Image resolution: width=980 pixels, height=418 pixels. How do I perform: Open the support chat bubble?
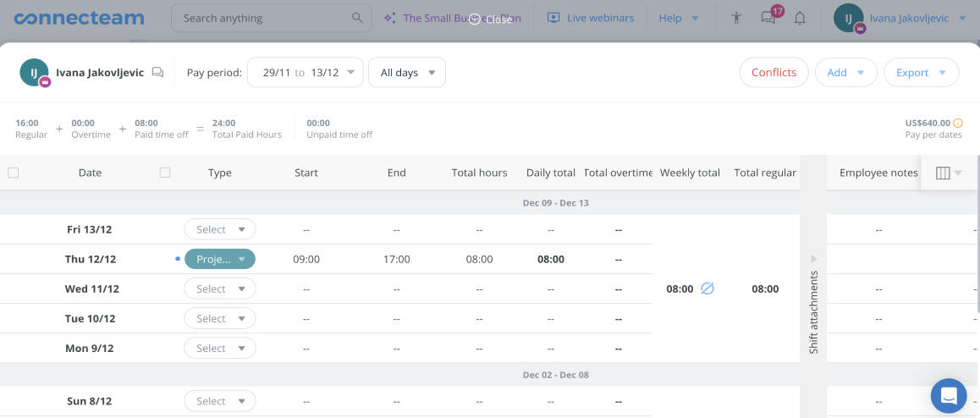click(x=949, y=396)
